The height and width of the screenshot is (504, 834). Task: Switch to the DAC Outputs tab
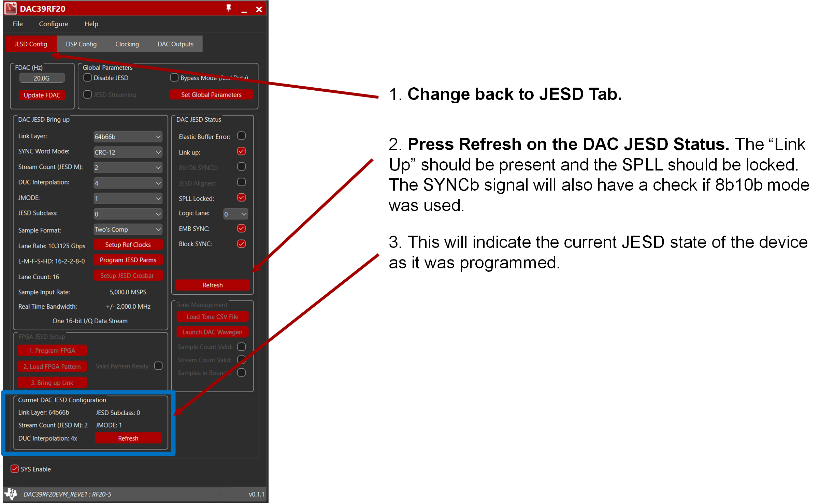(x=175, y=44)
